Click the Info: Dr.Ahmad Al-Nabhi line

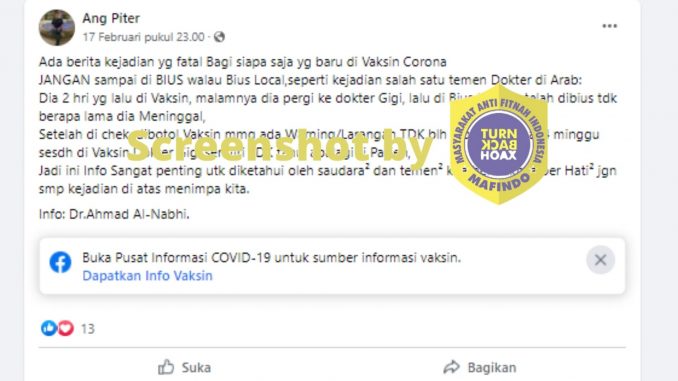pyautogui.click(x=114, y=214)
